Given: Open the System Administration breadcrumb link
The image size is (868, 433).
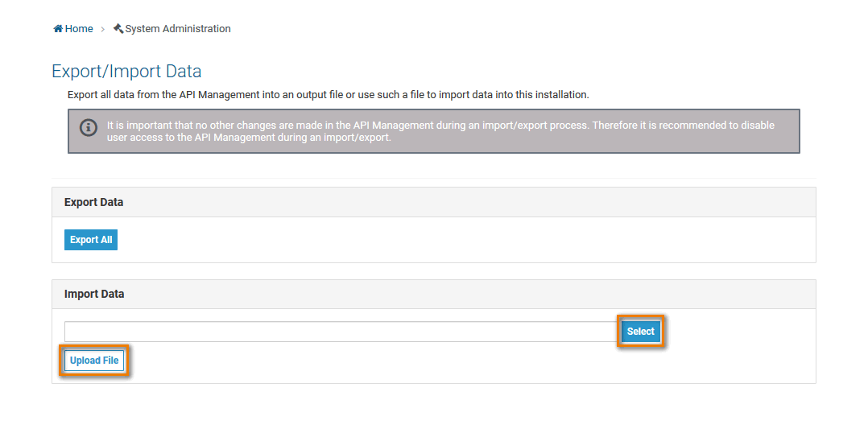Looking at the screenshot, I should (x=177, y=29).
